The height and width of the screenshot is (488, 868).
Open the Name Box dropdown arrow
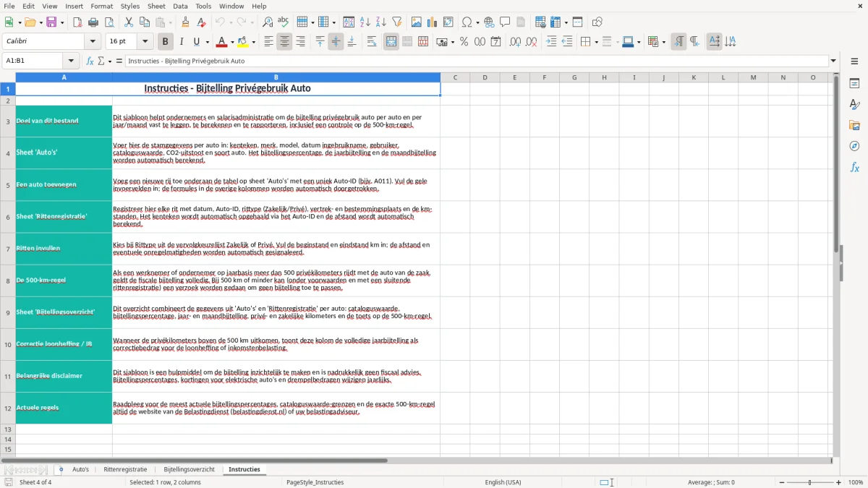coord(71,61)
